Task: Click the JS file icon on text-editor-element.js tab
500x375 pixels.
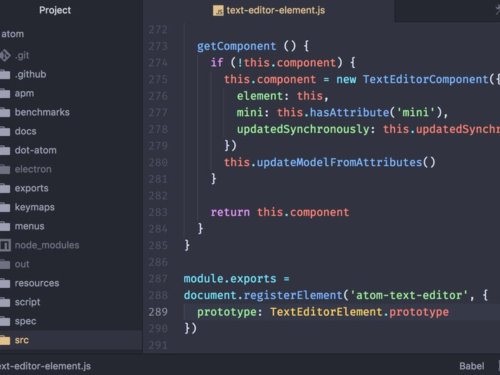Action: pyautogui.click(x=218, y=11)
